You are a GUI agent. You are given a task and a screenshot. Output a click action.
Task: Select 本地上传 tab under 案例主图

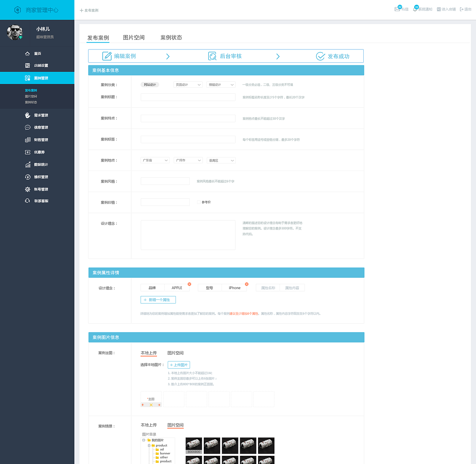tap(149, 353)
